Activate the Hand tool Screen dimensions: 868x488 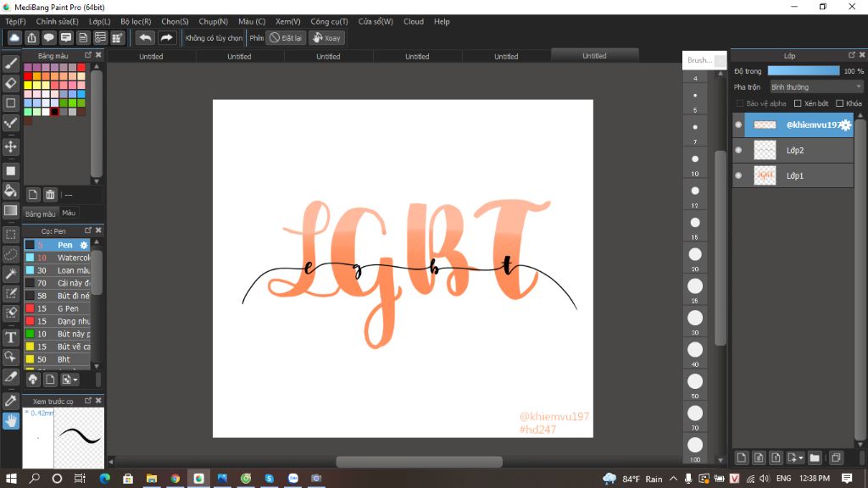10,421
